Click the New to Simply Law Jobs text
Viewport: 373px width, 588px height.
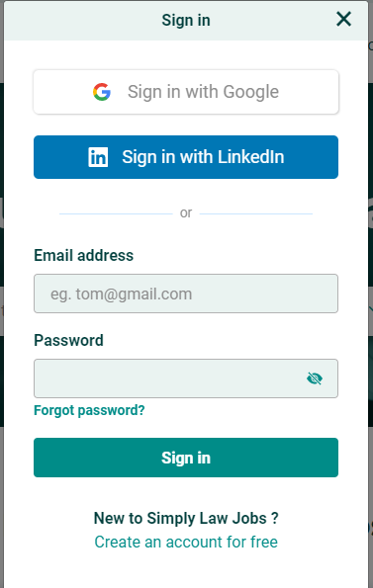[186, 518]
